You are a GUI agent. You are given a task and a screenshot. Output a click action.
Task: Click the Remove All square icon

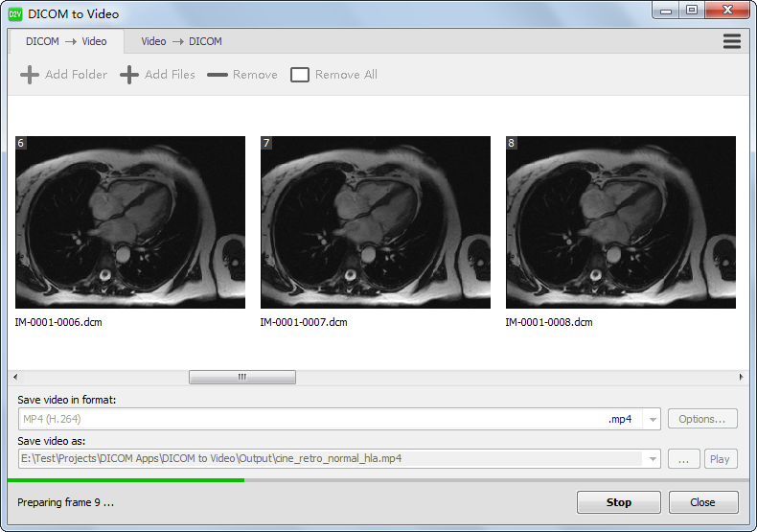pos(300,75)
